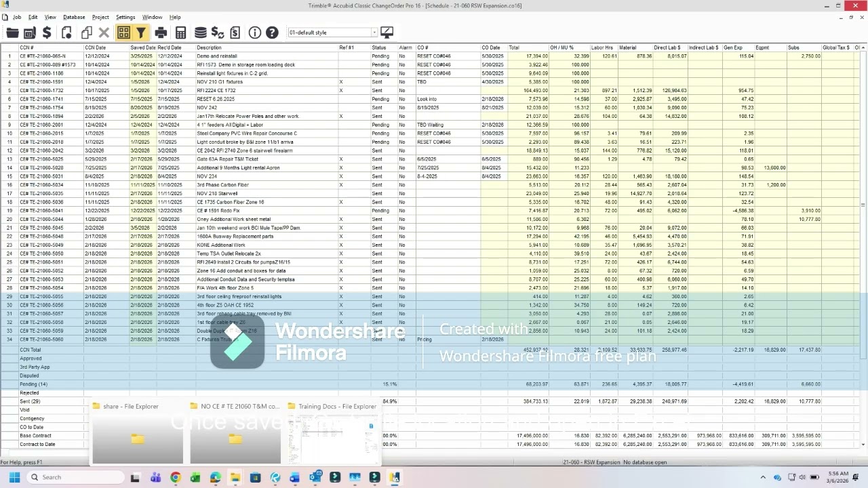The image size is (868, 488).
Task: Open the Database menu
Action: [x=74, y=17]
